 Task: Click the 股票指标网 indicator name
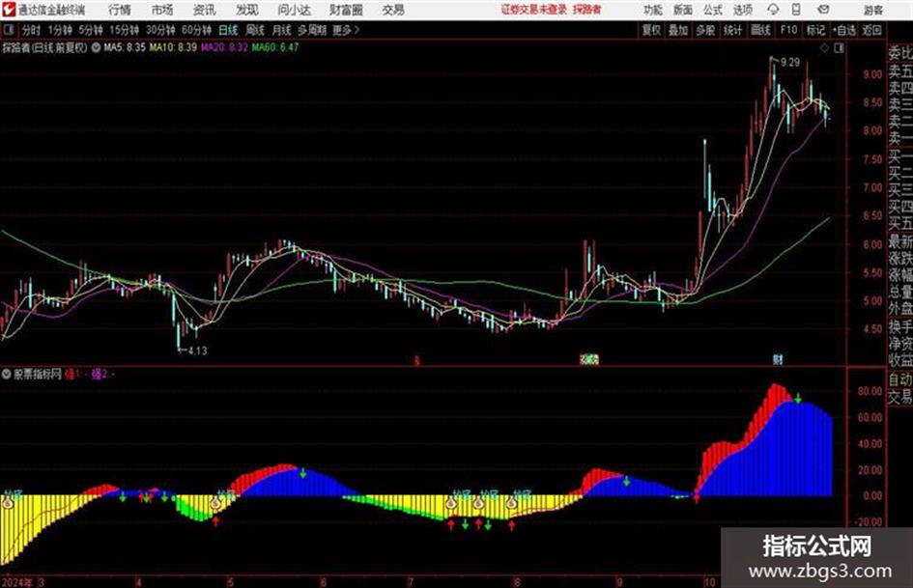[x=38, y=375]
